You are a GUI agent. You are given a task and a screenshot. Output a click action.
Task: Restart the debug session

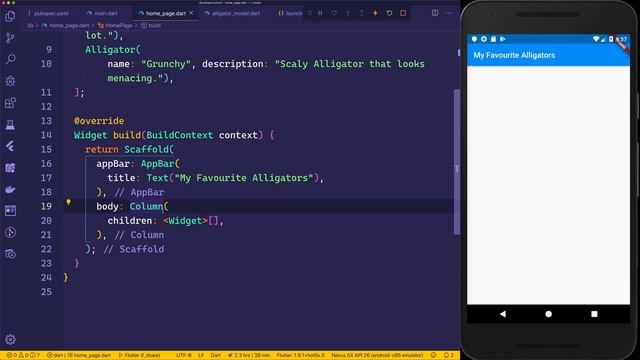click(389, 13)
